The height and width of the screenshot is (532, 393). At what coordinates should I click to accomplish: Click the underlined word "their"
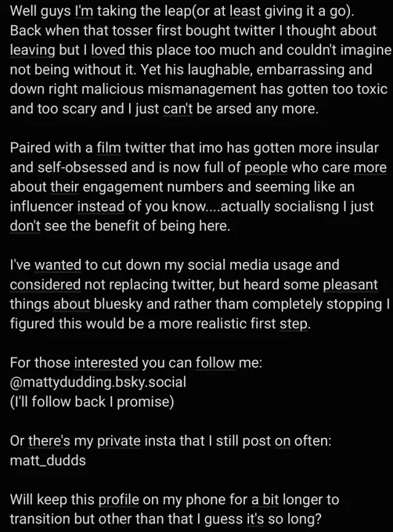64,187
